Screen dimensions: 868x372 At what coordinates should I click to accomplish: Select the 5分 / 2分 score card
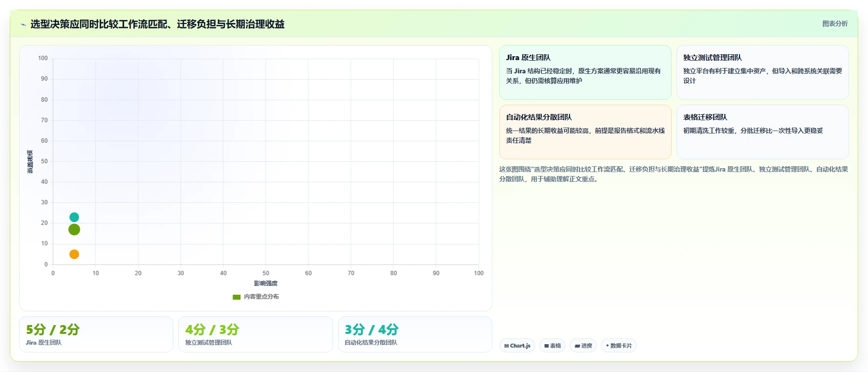(x=96, y=334)
